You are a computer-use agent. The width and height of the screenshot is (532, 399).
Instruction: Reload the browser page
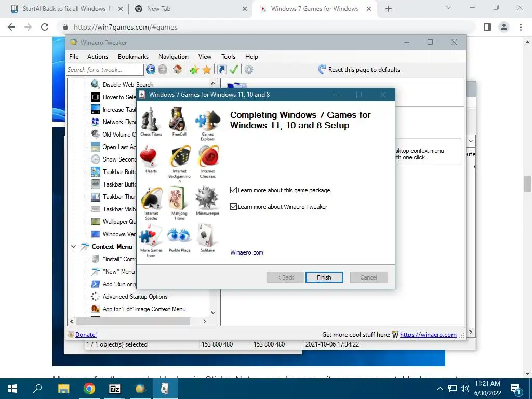tap(45, 27)
